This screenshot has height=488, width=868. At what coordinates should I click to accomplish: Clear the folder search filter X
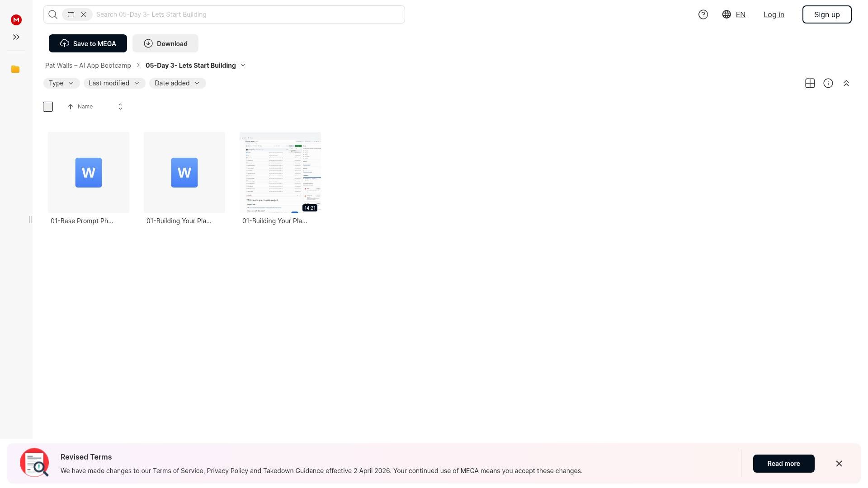(x=84, y=14)
